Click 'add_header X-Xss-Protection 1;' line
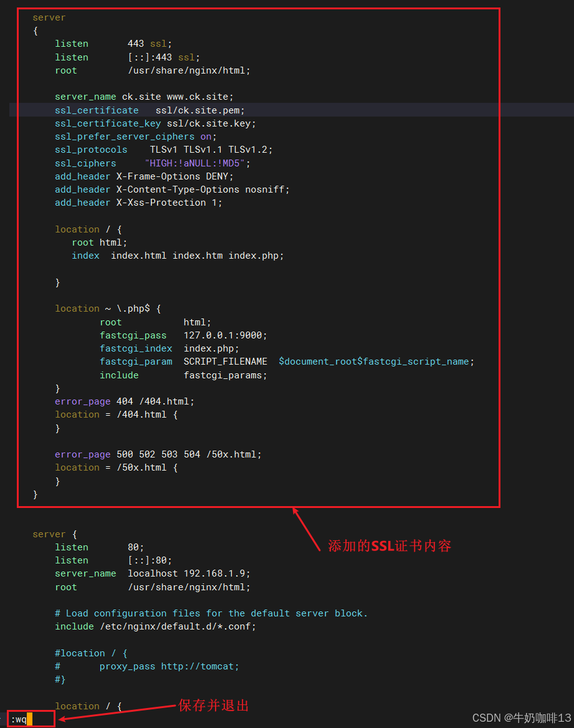Screen dimensions: 574x728 click(138, 203)
